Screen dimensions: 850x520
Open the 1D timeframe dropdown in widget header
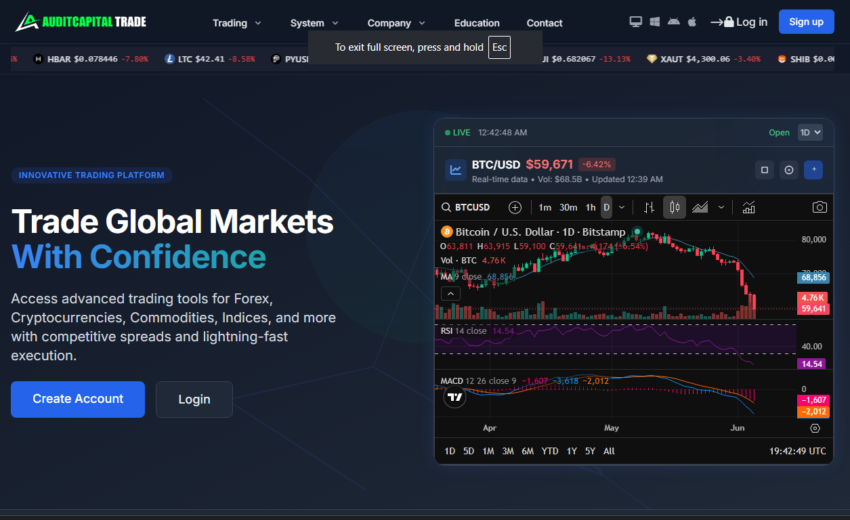coord(810,132)
